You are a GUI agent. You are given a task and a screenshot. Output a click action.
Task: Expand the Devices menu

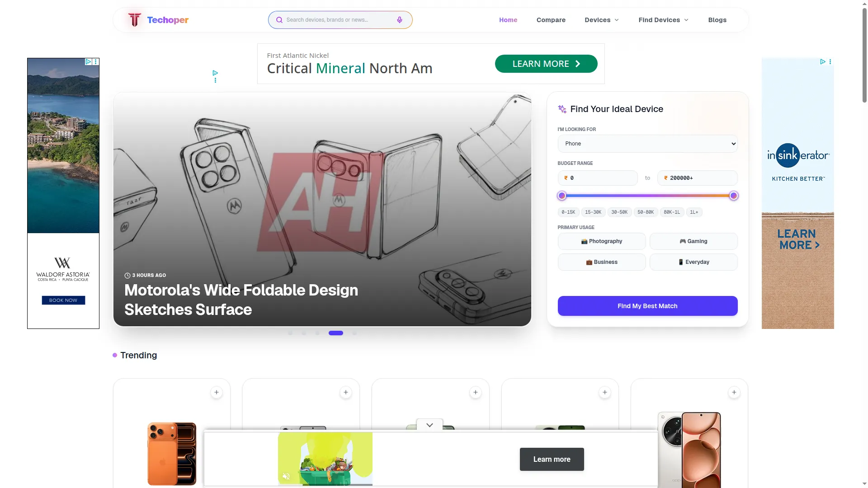pos(601,20)
